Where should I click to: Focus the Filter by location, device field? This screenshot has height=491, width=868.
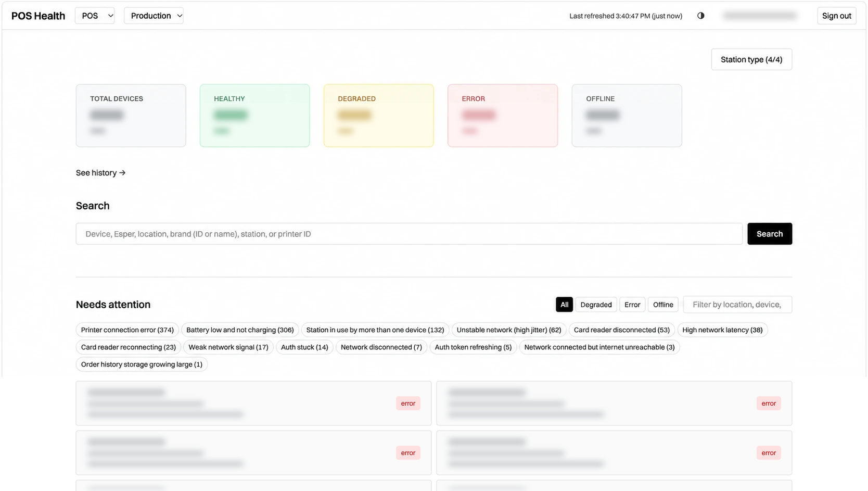click(x=737, y=305)
